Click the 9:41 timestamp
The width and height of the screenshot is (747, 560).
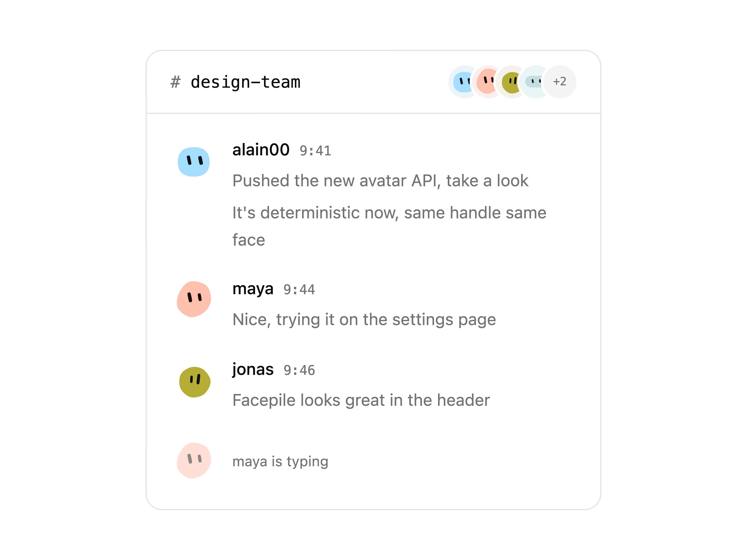pyautogui.click(x=315, y=151)
